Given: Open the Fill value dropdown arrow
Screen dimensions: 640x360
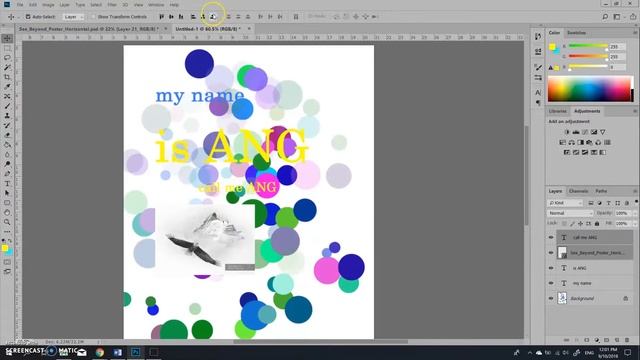Looking at the screenshot, I should [635, 224].
